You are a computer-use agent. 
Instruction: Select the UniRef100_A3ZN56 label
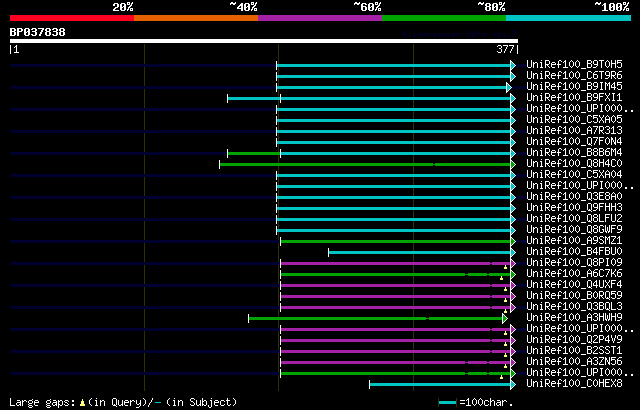pos(574,362)
